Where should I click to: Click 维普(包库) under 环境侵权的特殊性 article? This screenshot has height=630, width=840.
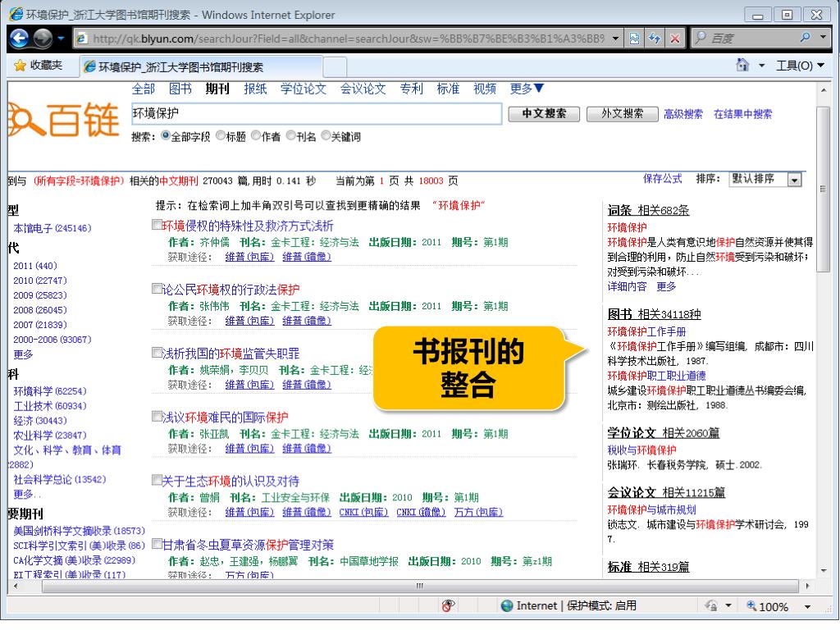249,257
